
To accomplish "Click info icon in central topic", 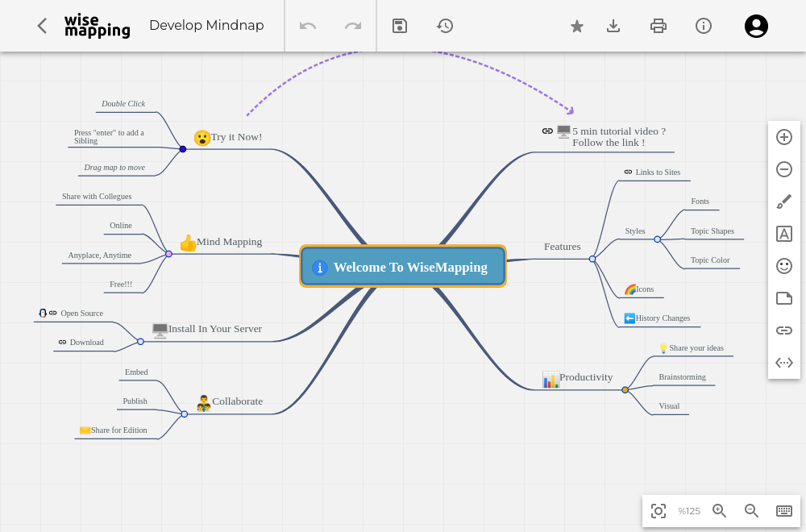I will click(320, 268).
